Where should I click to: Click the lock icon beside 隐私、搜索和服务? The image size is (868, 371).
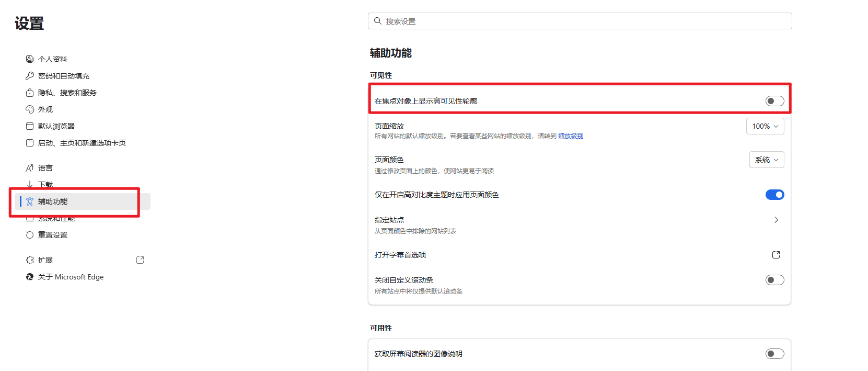30,93
